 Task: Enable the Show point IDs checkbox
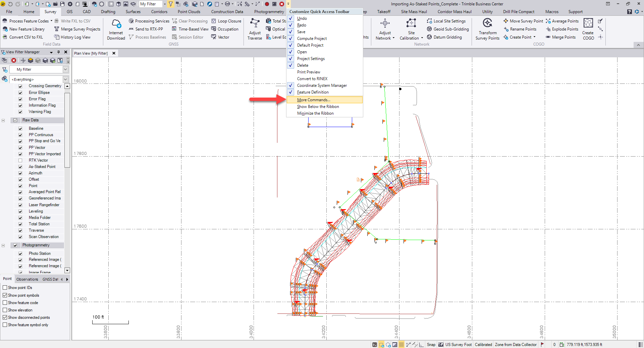click(x=5, y=288)
